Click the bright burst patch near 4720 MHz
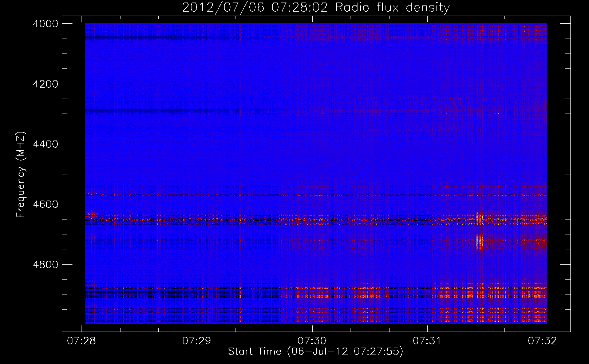The image size is (589, 364). click(481, 242)
